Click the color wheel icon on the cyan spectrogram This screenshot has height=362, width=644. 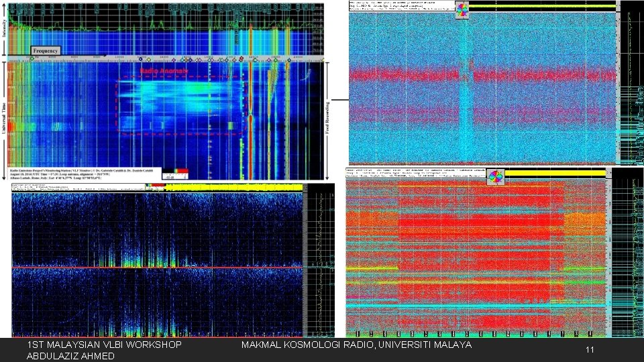(x=462, y=10)
